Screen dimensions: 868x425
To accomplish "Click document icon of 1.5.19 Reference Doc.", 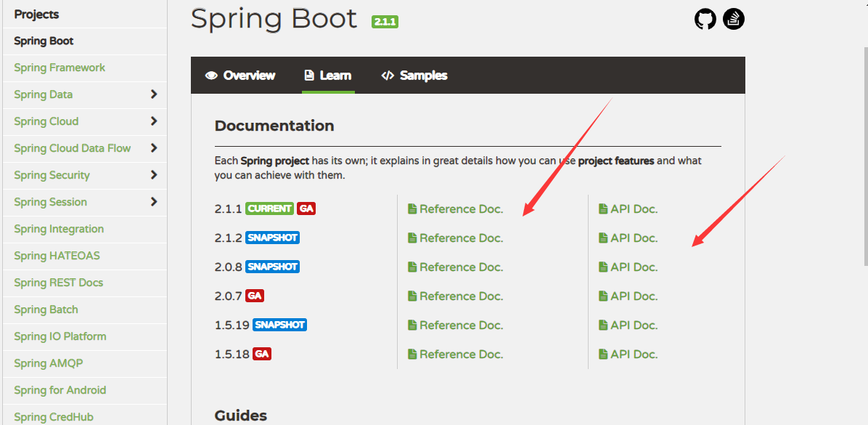I will click(412, 325).
